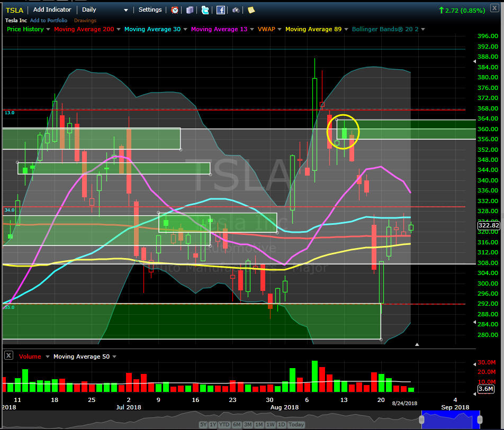The image size is (504, 430).
Task: Share chart via Facebook icon
Action: coord(221,10)
